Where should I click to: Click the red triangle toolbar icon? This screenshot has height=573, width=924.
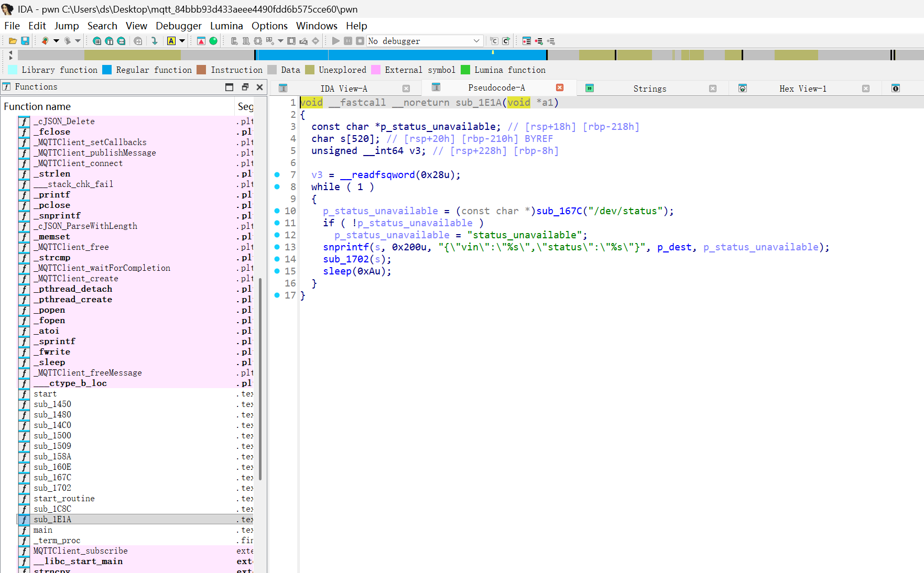click(201, 41)
